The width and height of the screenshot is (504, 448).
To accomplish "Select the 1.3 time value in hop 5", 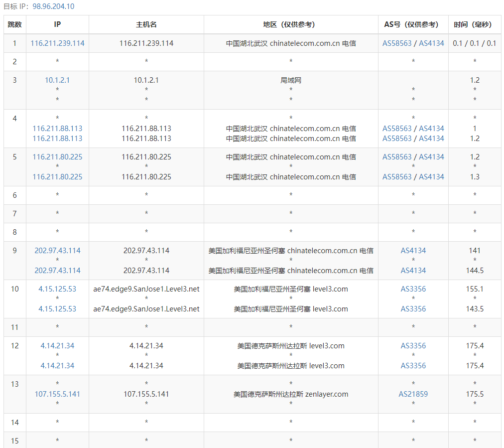I will tap(475, 176).
